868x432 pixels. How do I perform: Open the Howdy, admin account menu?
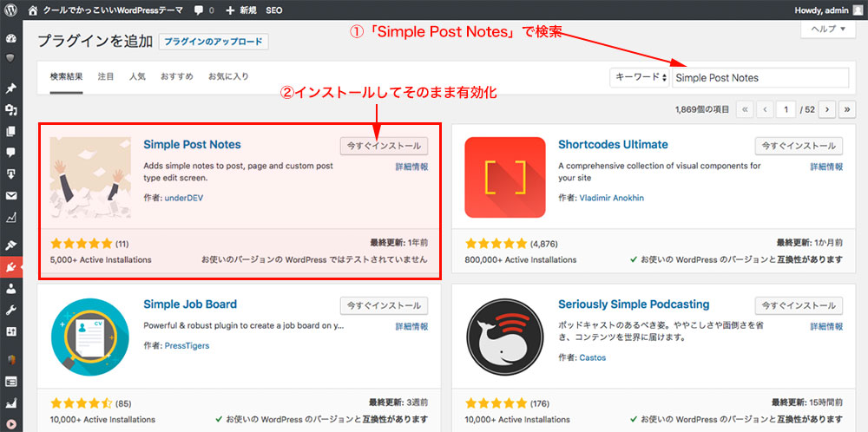point(821,10)
